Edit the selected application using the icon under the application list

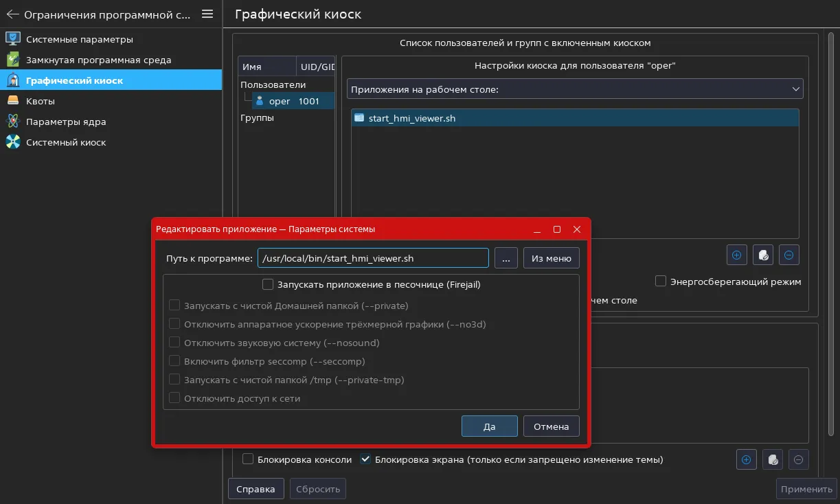click(762, 255)
